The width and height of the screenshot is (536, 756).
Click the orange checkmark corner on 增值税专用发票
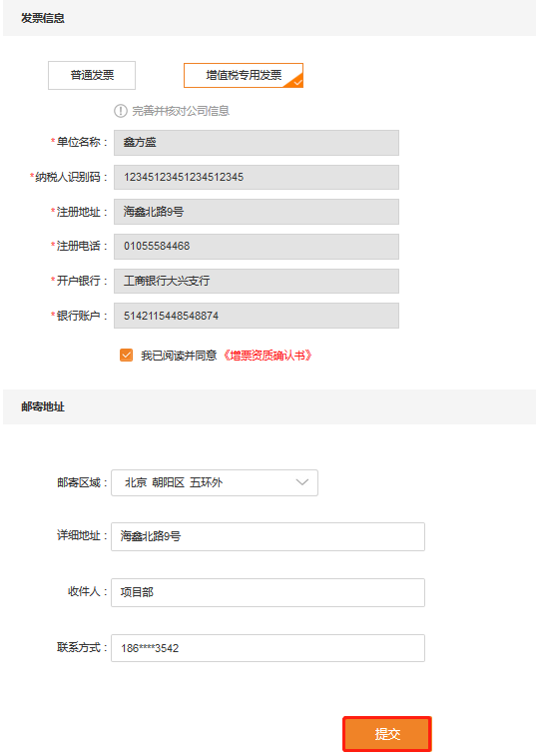(296, 81)
